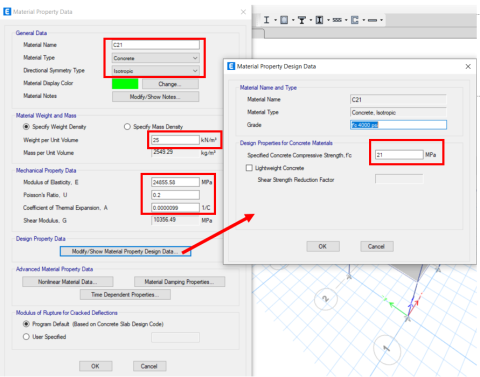The width and height of the screenshot is (480, 377).
Task: Choose User Specified modulus of rupture
Action: [x=26, y=337]
